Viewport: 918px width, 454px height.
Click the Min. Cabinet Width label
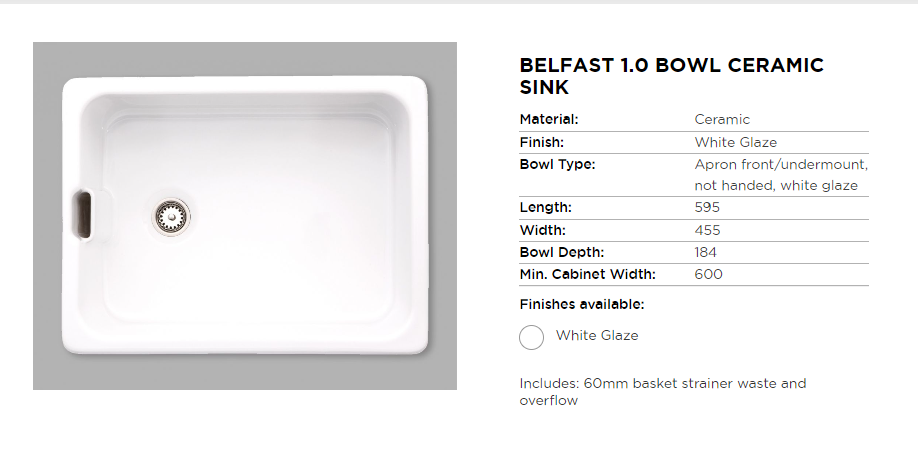(587, 274)
